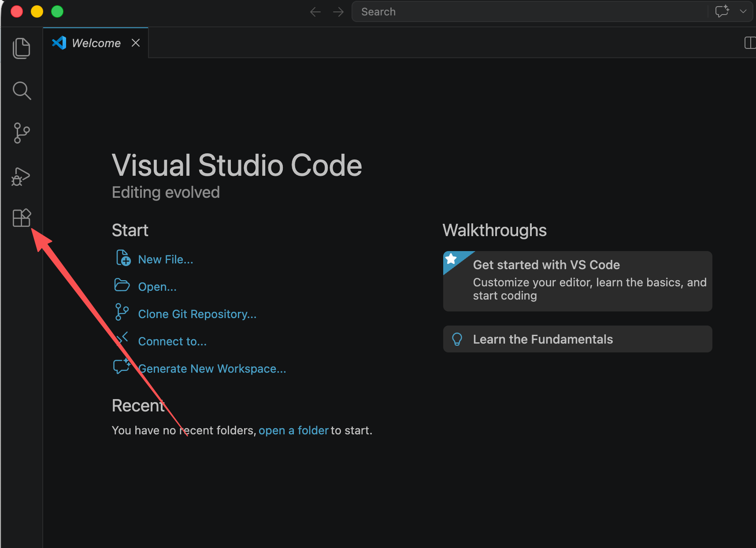
Task: Click the Editing evolved subtitle
Action: pos(166,193)
